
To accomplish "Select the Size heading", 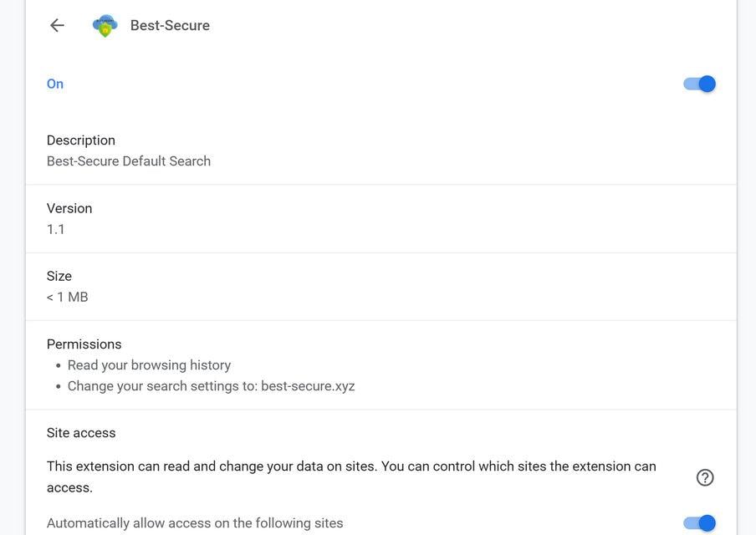I will [x=59, y=276].
